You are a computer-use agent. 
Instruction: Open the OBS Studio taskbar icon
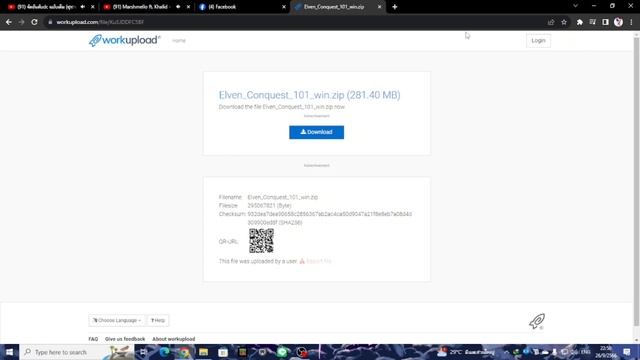tap(302, 352)
